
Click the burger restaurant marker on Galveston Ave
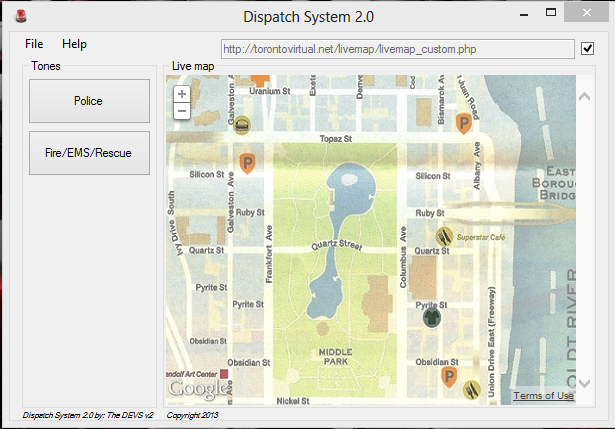[241, 124]
